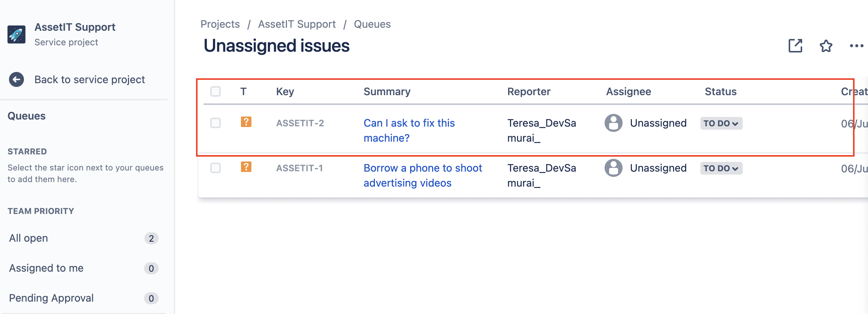This screenshot has height=314, width=868.
Task: Open the more actions ellipsis menu
Action: (x=856, y=46)
